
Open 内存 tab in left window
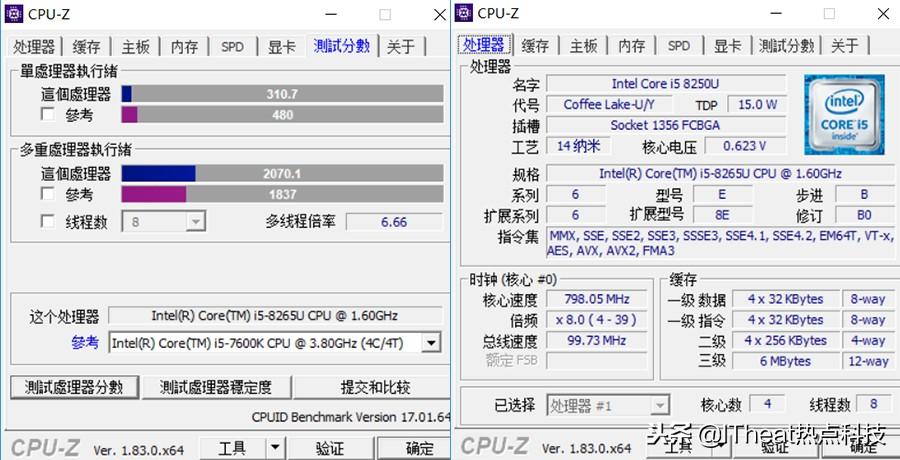pos(184,47)
